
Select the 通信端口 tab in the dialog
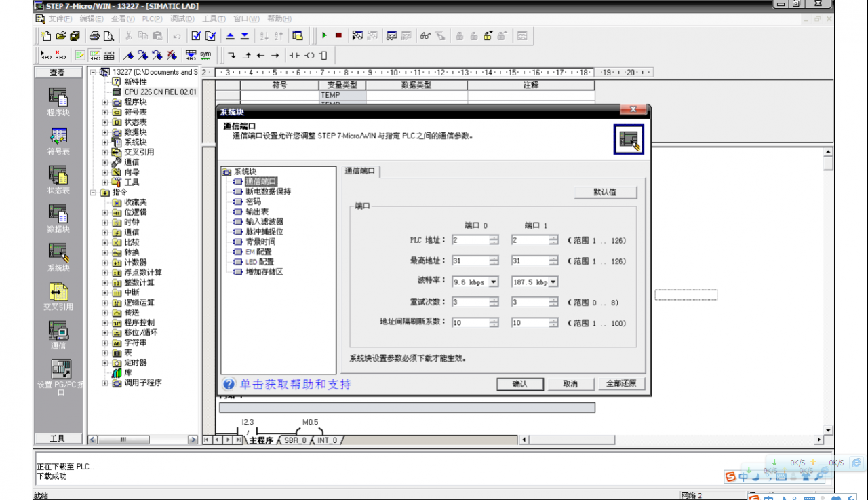tap(360, 172)
